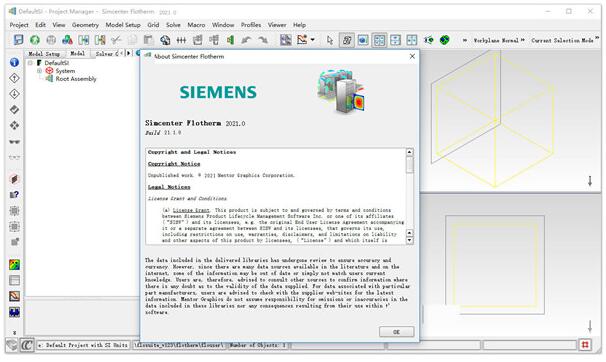This screenshot has height=362, width=606.
Task: Click the legal notices scrollbar thumb
Action: [410, 165]
